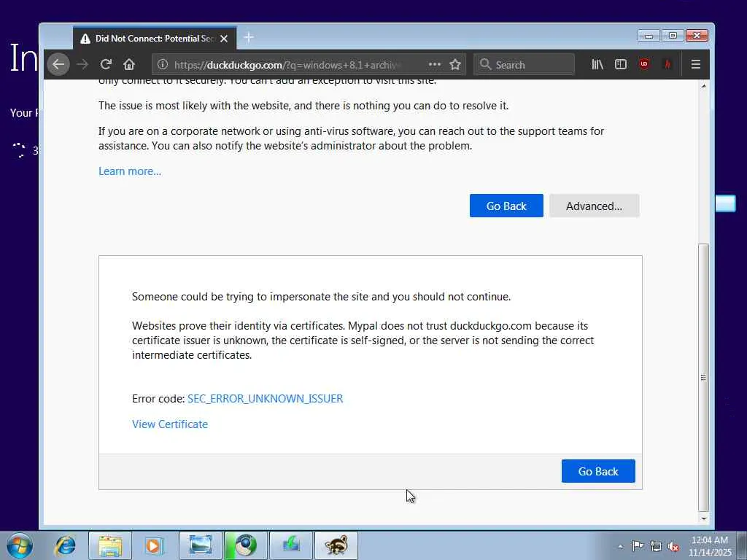Click the upper Go Back button

tap(506, 206)
